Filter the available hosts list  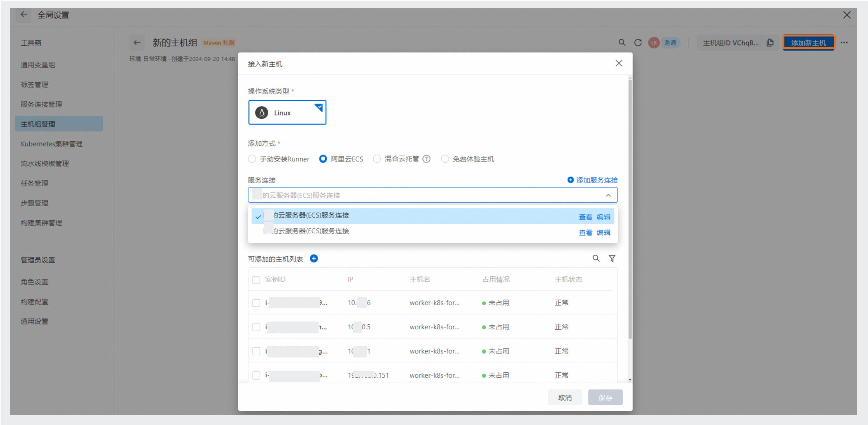[612, 258]
